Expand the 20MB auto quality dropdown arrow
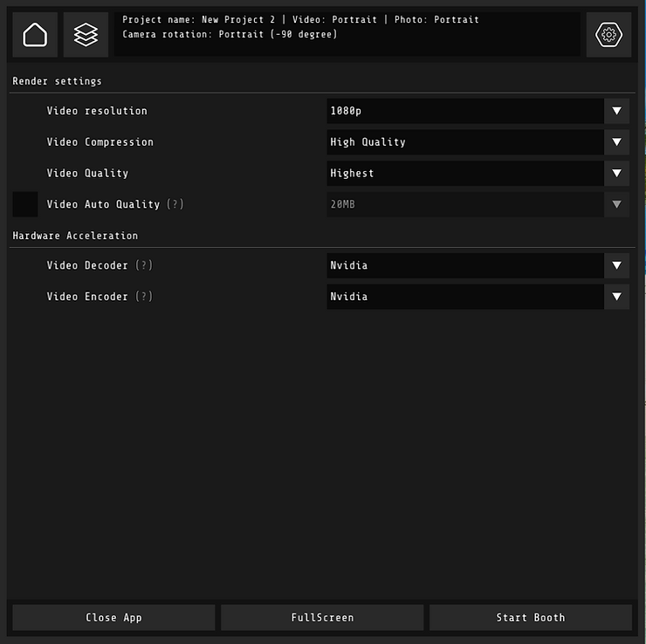The width and height of the screenshot is (646, 644). click(x=616, y=204)
